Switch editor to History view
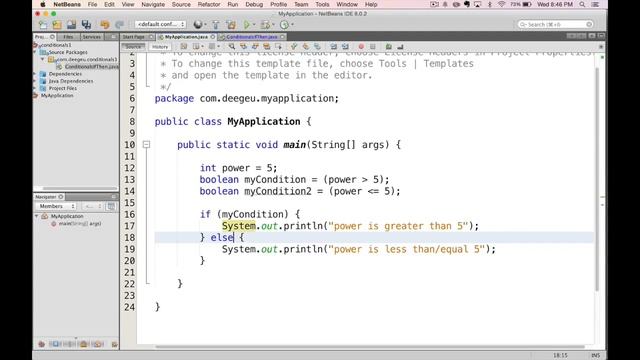Image resolution: width=640 pixels, height=360 pixels. click(x=160, y=47)
